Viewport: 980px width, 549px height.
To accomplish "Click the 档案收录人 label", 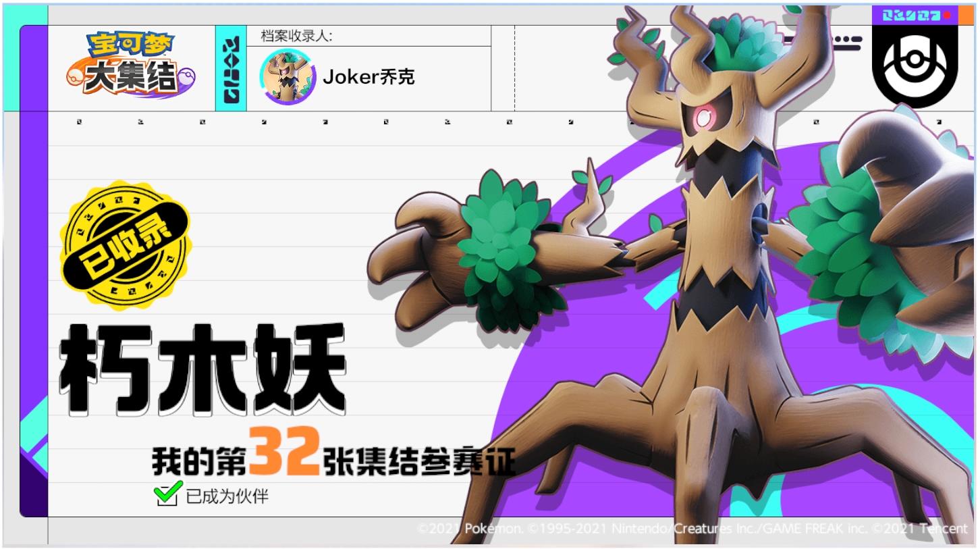I will pos(296,36).
